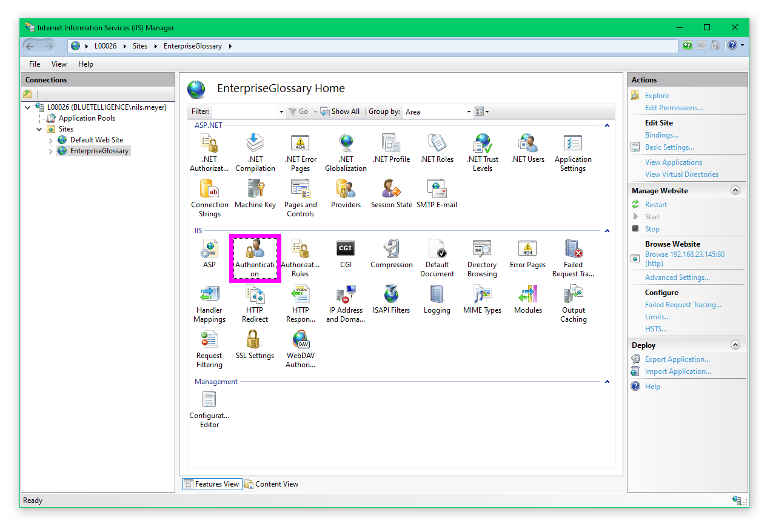Open the Logging feature
This screenshot has width=770, height=532.
[437, 300]
